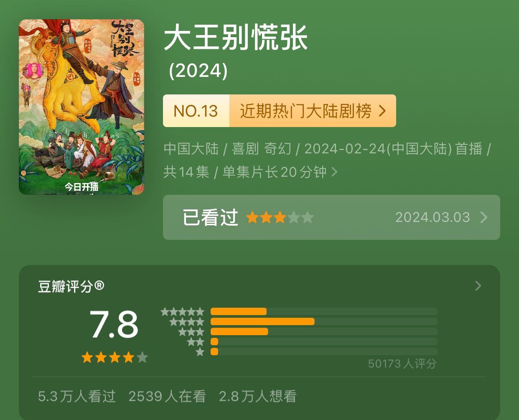
Task: Click the one-star icon in the distribution list
Action: [200, 352]
